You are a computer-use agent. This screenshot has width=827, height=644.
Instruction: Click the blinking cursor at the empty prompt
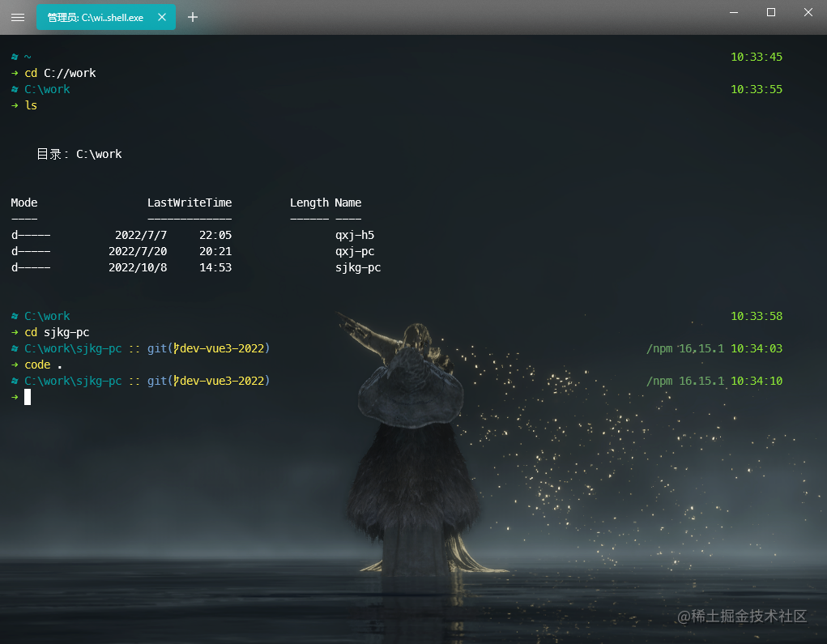pyautogui.click(x=27, y=397)
